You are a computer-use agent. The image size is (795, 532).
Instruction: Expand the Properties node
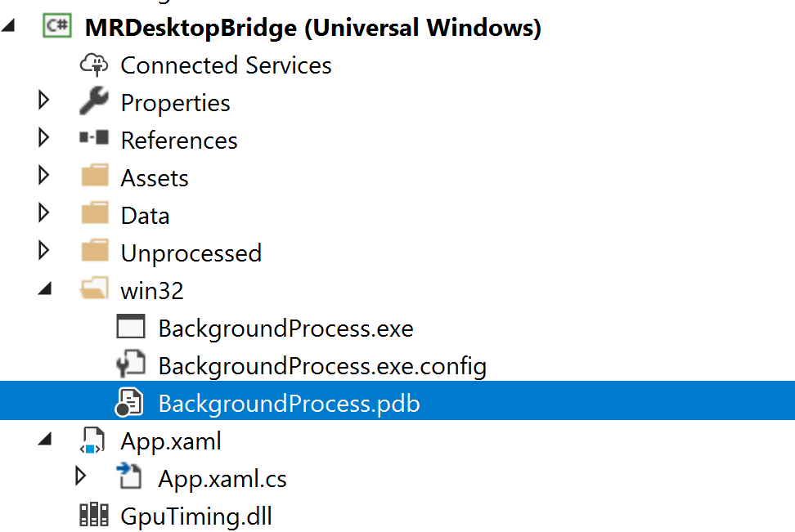pos(44,101)
